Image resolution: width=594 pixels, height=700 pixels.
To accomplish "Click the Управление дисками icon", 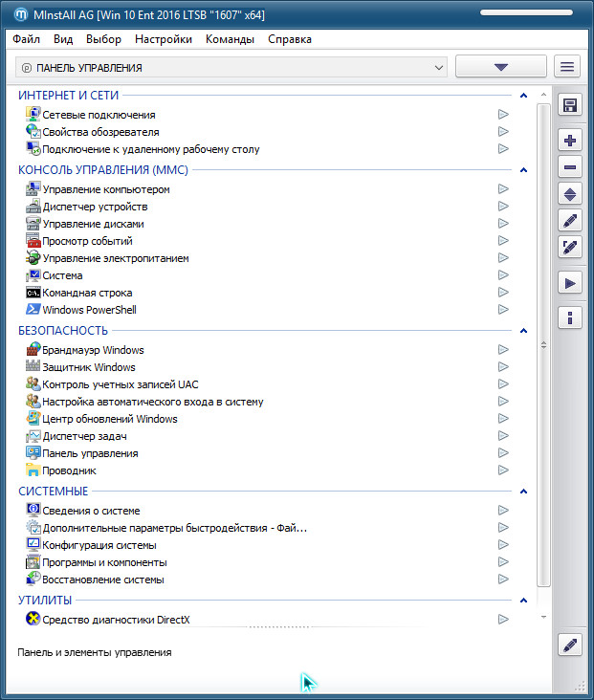I will coord(33,223).
